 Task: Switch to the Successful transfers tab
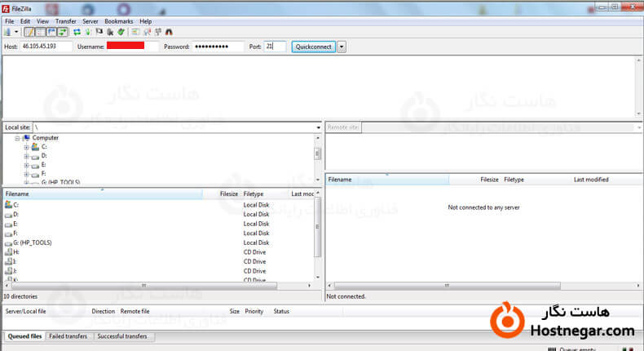122,336
